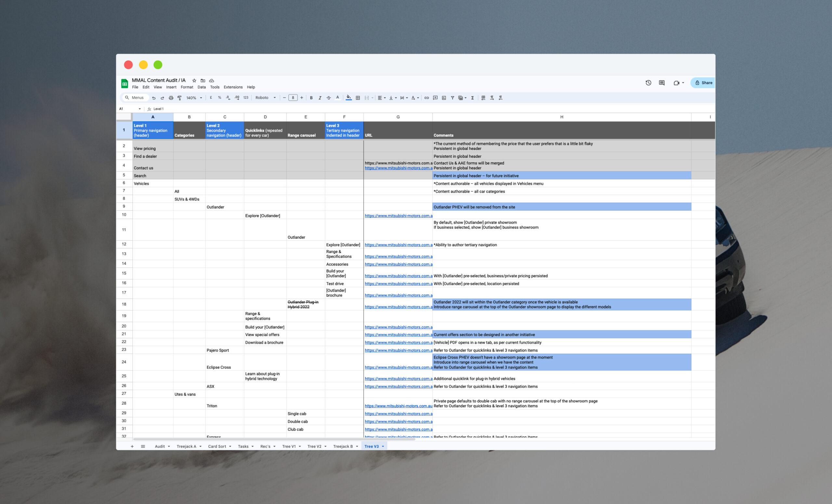This screenshot has width=832, height=504.
Task: Open the Data menu
Action: point(201,87)
